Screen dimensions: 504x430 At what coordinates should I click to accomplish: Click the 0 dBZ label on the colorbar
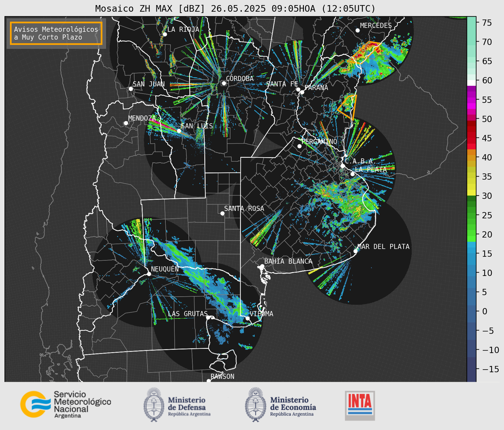[x=485, y=311]
